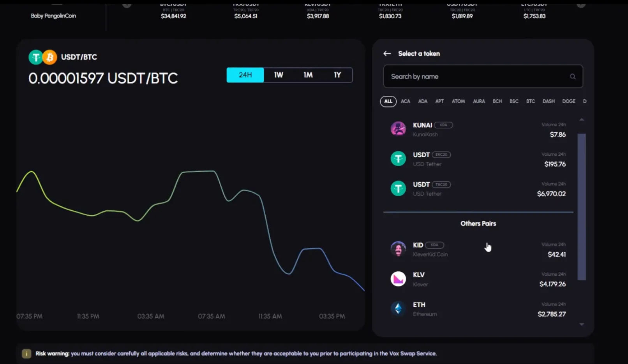
Task: Filter tokens by BTC
Action: (531, 101)
